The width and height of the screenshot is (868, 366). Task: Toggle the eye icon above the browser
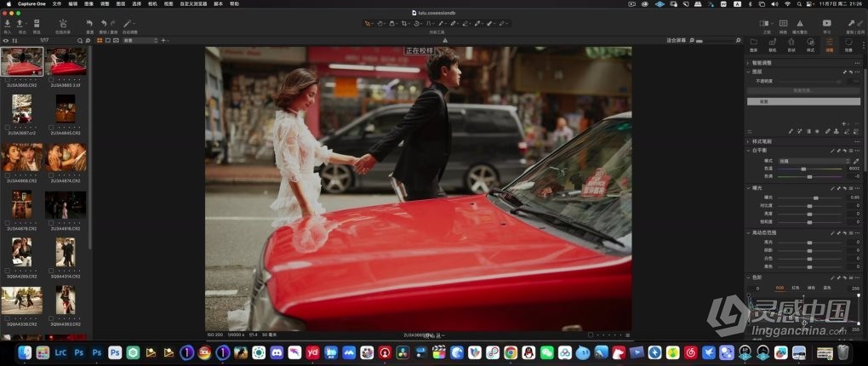pyautogui.click(x=6, y=40)
